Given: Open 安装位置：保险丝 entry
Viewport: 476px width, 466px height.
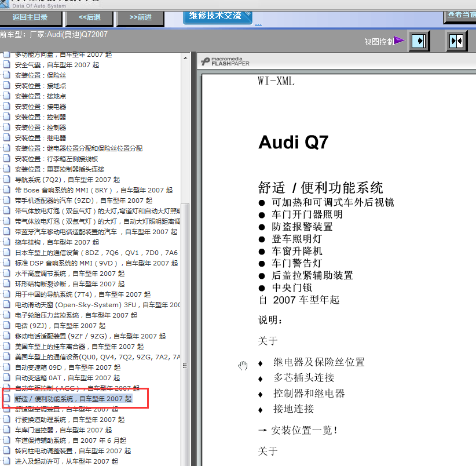Looking at the screenshot, I should (41, 75).
